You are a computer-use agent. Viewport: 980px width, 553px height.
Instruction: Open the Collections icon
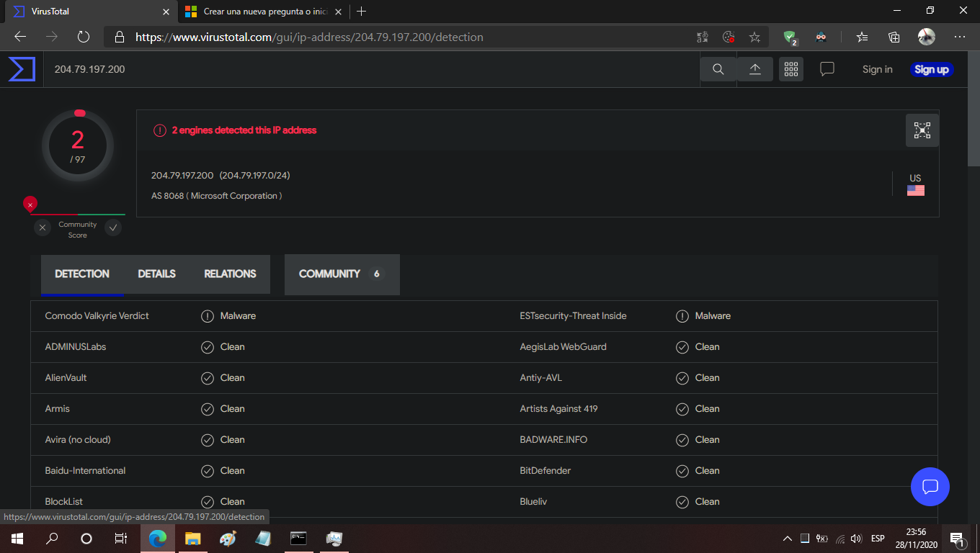tap(894, 37)
